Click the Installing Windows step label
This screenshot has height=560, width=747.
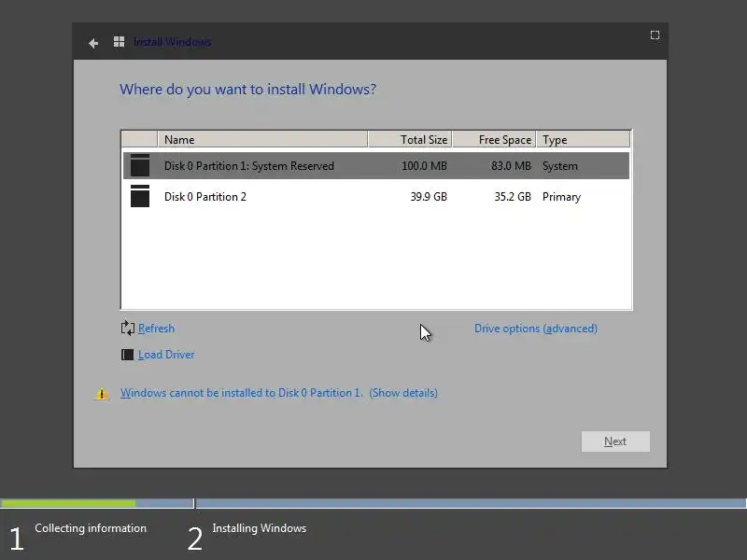tap(260, 528)
